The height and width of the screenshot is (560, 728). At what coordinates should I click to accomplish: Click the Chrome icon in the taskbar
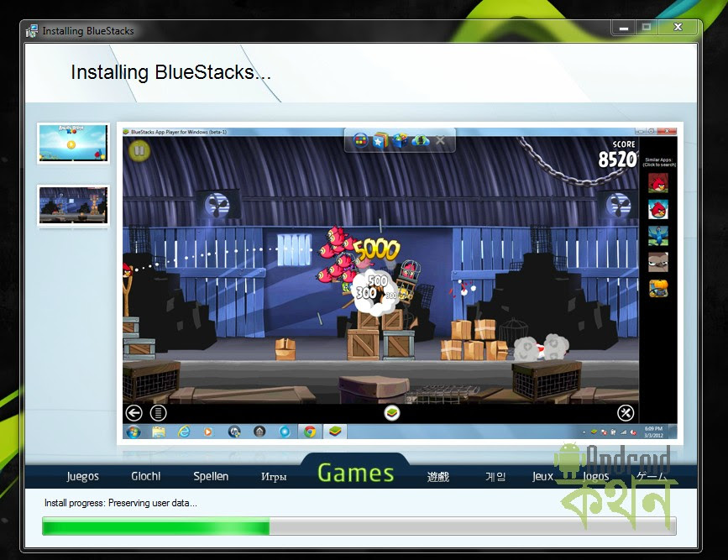click(x=310, y=432)
